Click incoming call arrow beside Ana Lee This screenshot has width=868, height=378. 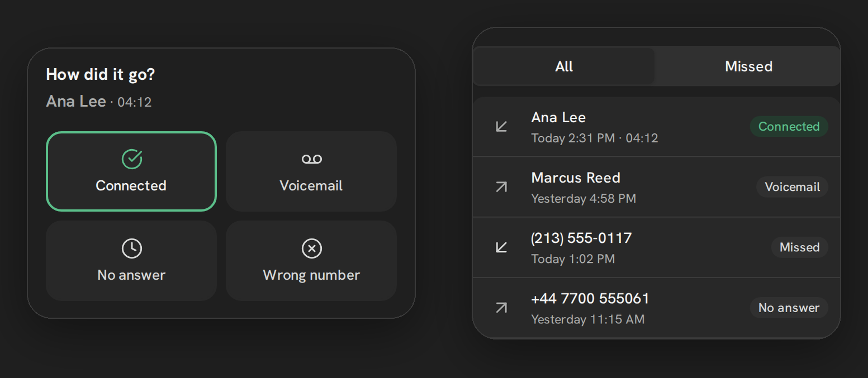pyautogui.click(x=501, y=127)
